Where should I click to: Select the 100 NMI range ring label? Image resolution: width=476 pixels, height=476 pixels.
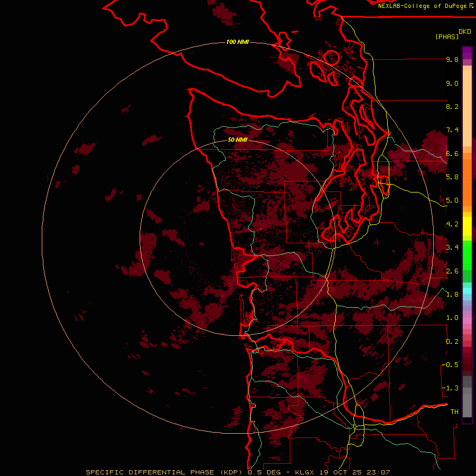pyautogui.click(x=237, y=42)
